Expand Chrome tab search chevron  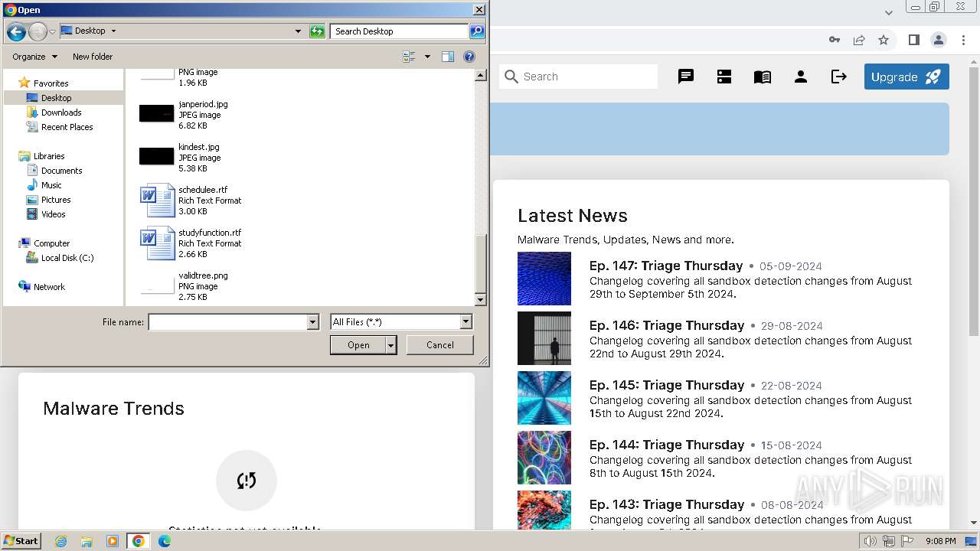pos(888,12)
